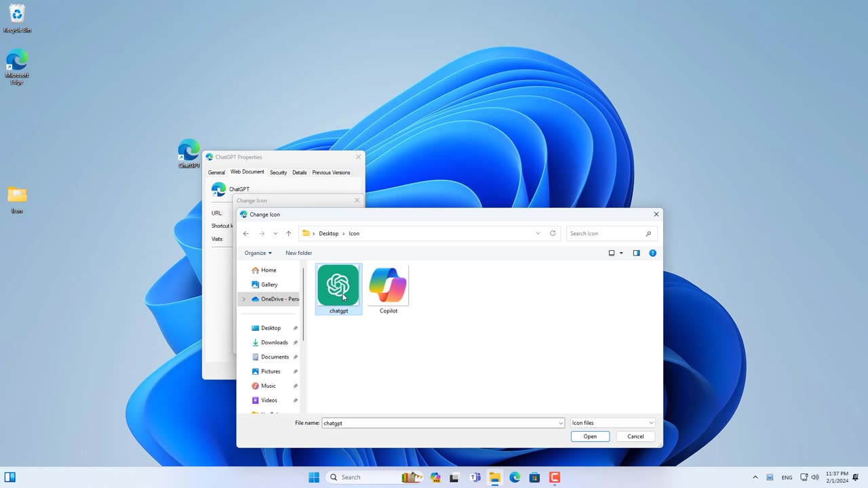
Task: Open view options dropdown arrow
Action: coord(621,253)
